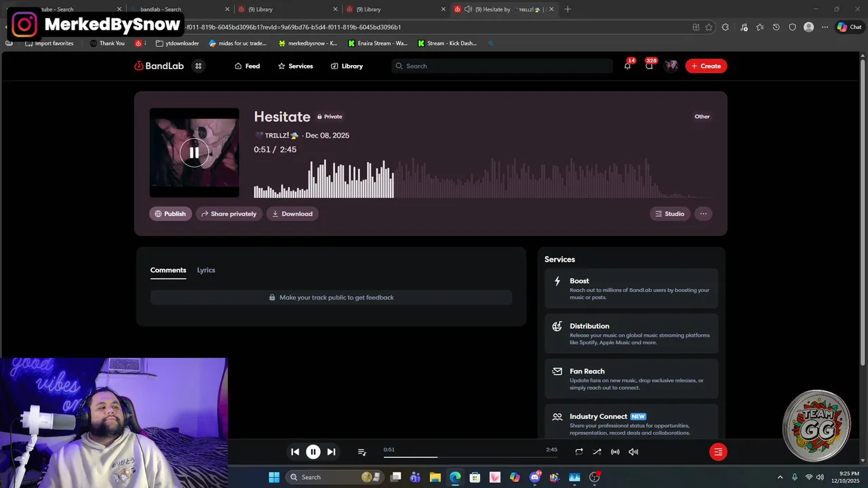Click the Publish button
The image size is (868, 488).
tap(170, 213)
